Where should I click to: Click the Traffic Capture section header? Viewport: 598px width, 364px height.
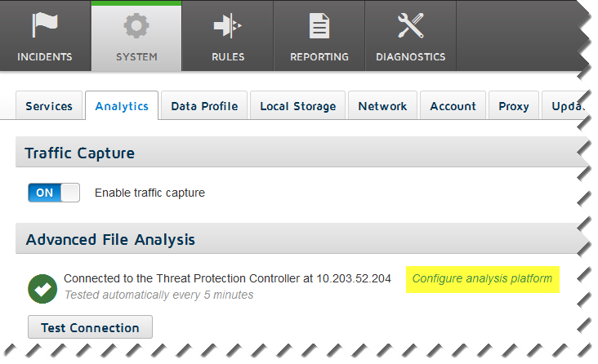point(80,153)
